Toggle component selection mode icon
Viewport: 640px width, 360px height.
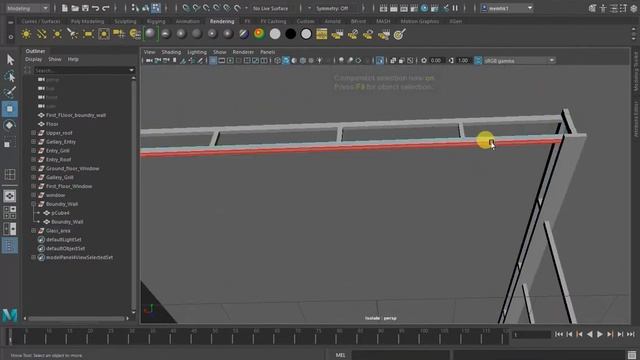156,8
